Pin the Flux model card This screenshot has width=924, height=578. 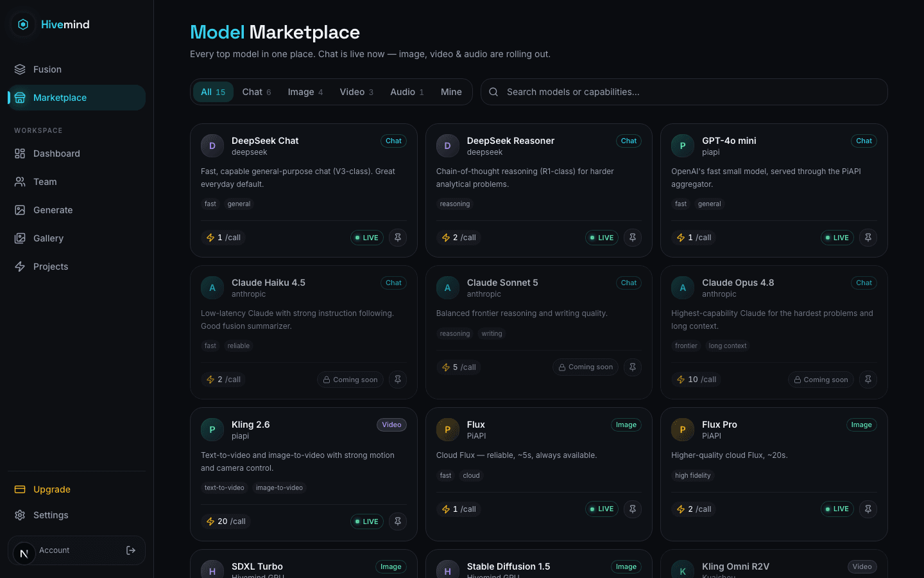click(633, 509)
